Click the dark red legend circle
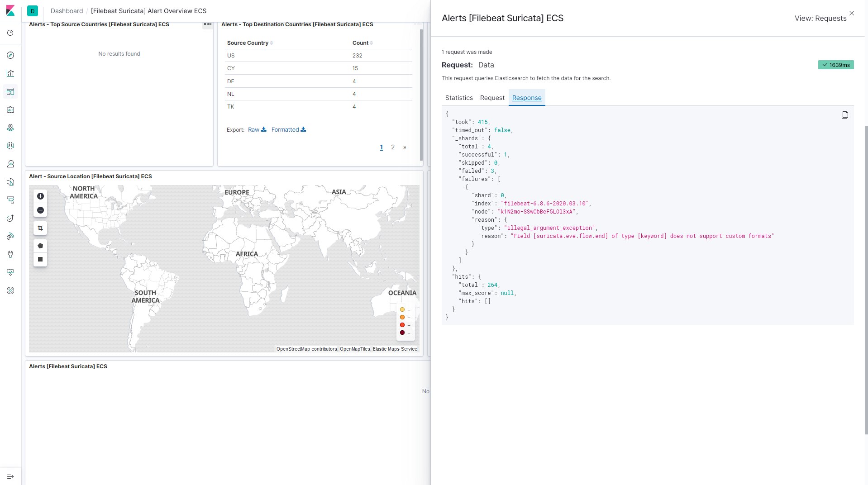868x485 pixels. pyautogui.click(x=402, y=333)
